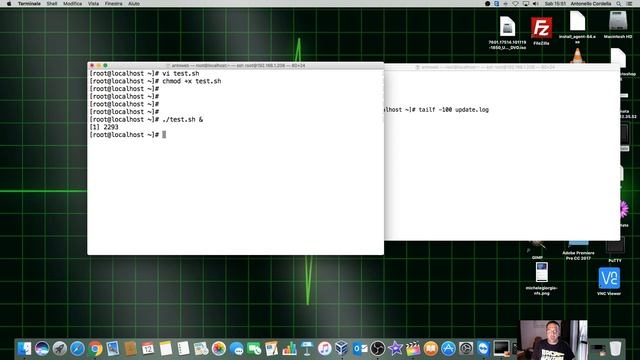The height and width of the screenshot is (360, 640).
Task: Open the Finestra menu
Action: [x=113, y=3]
